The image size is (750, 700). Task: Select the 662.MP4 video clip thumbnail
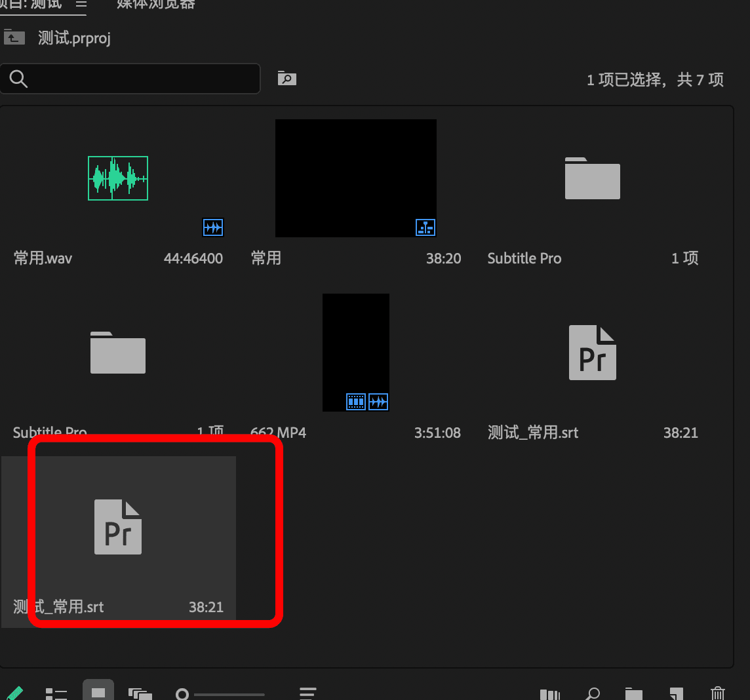(355, 353)
